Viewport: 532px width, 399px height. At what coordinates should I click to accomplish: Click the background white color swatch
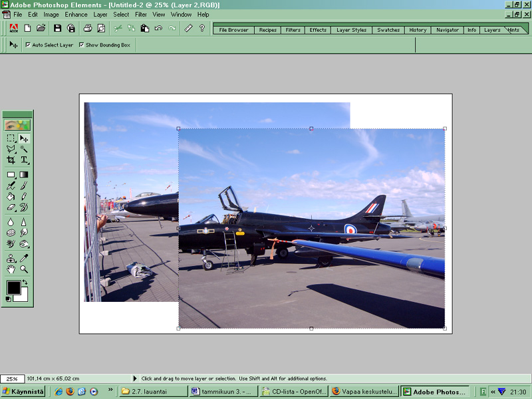point(23,297)
